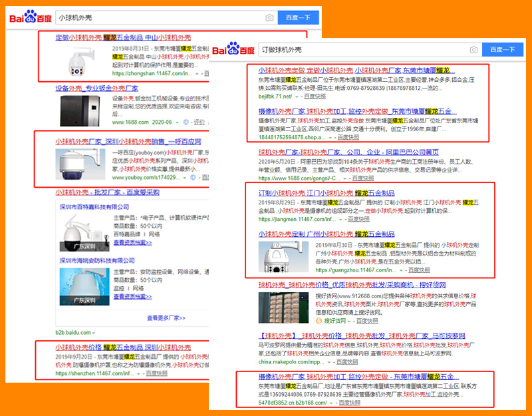Open company link 深圳市百特嘉科技有限公司

(94, 207)
